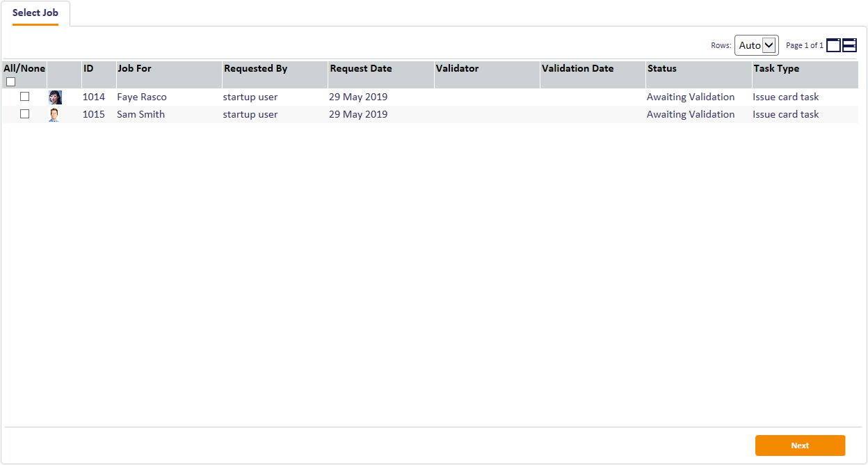The width and height of the screenshot is (868, 465).
Task: Click Faye Rasco's avatar picture
Action: 55,97
